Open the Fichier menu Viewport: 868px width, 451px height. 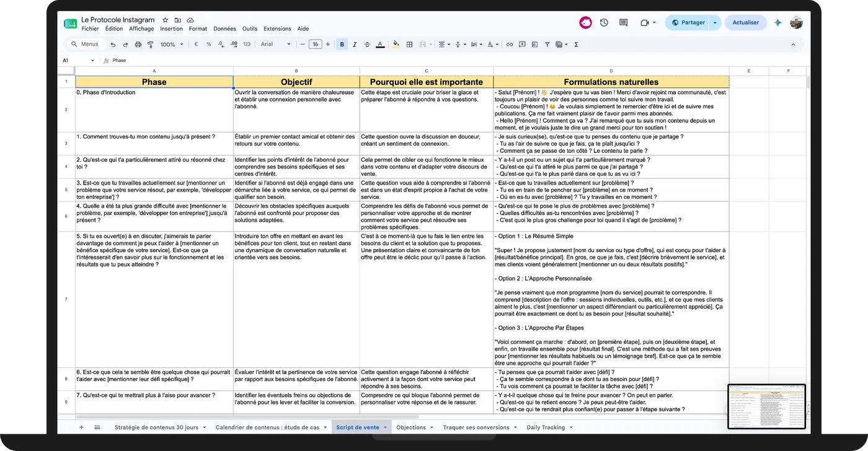(90, 28)
